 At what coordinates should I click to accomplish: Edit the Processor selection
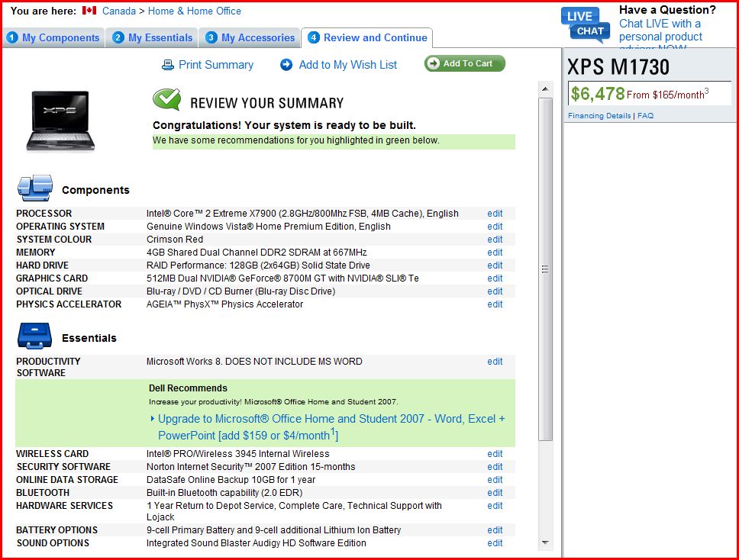pos(495,214)
